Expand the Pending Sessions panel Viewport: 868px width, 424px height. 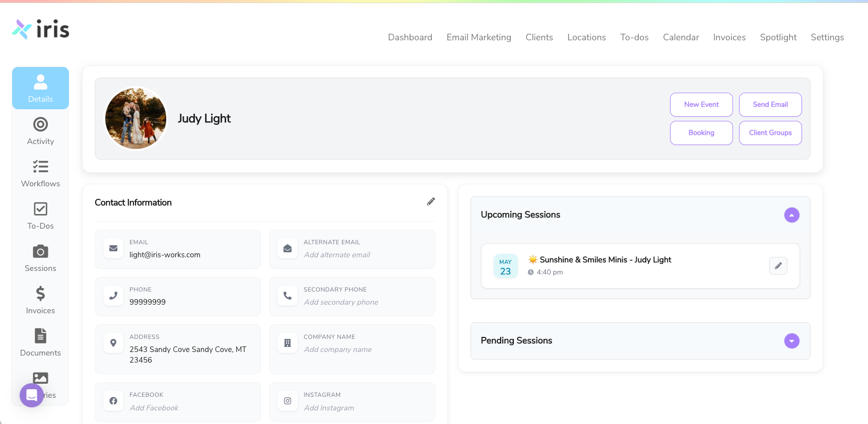791,341
